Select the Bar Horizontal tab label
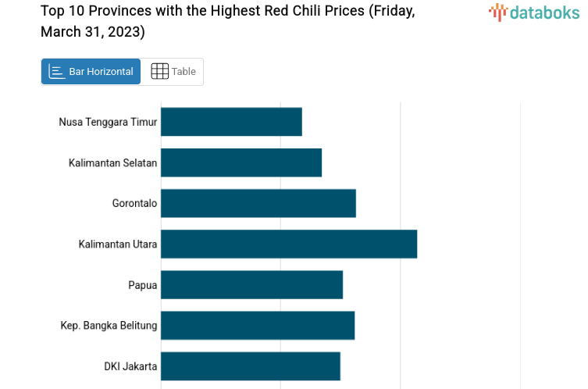The image size is (588, 389). tap(101, 71)
